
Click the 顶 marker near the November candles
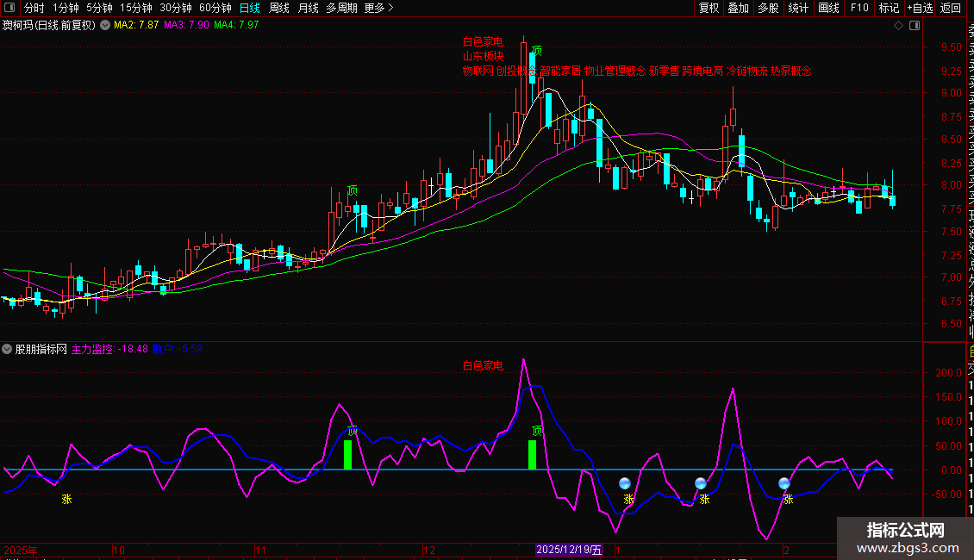tap(353, 190)
